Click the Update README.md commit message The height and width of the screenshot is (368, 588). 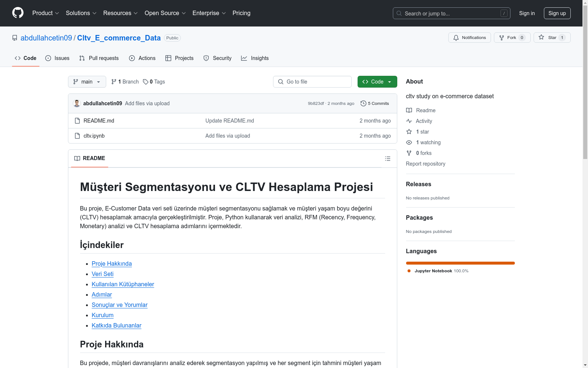[230, 121]
